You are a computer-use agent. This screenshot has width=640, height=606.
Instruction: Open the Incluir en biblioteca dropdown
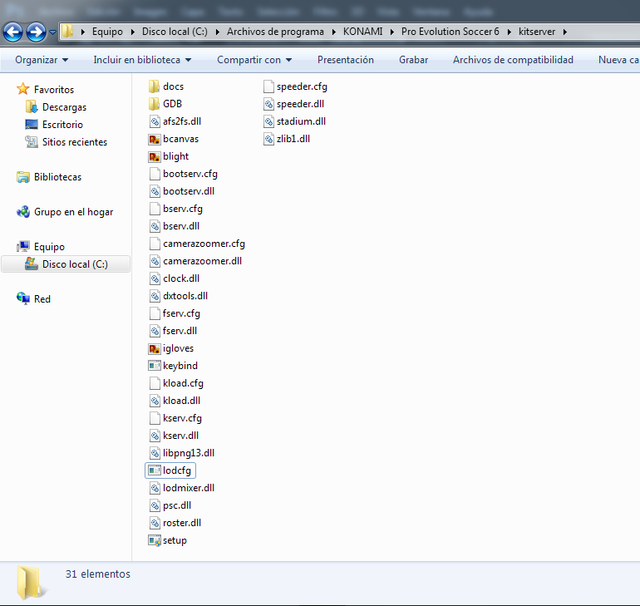point(142,60)
